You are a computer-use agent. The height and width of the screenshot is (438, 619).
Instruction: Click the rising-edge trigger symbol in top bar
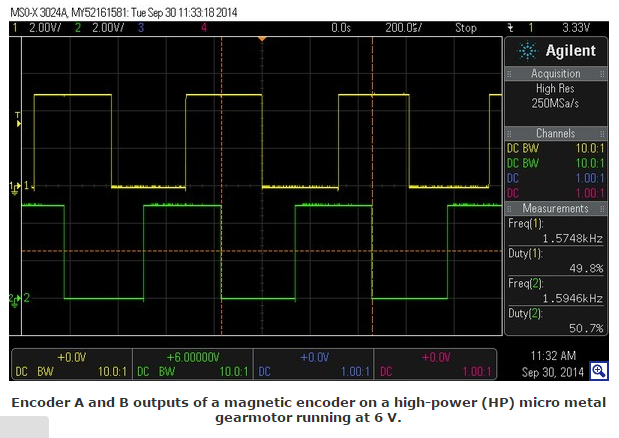[510, 28]
